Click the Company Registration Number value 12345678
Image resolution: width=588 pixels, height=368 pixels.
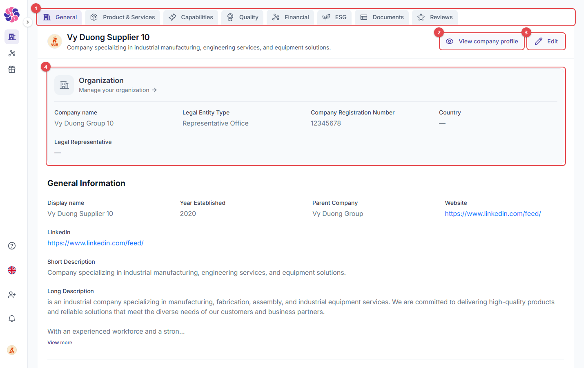(326, 123)
